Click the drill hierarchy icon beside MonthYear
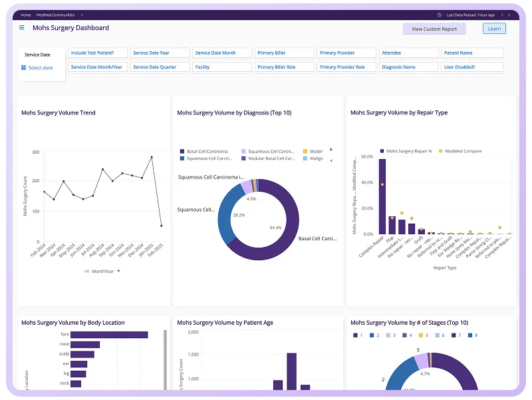532x400 pixels. coord(86,271)
